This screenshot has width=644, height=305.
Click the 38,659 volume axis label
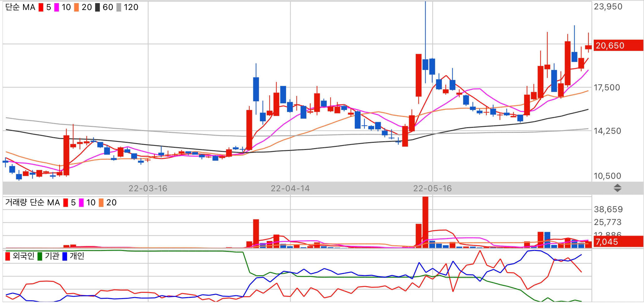tap(608, 209)
